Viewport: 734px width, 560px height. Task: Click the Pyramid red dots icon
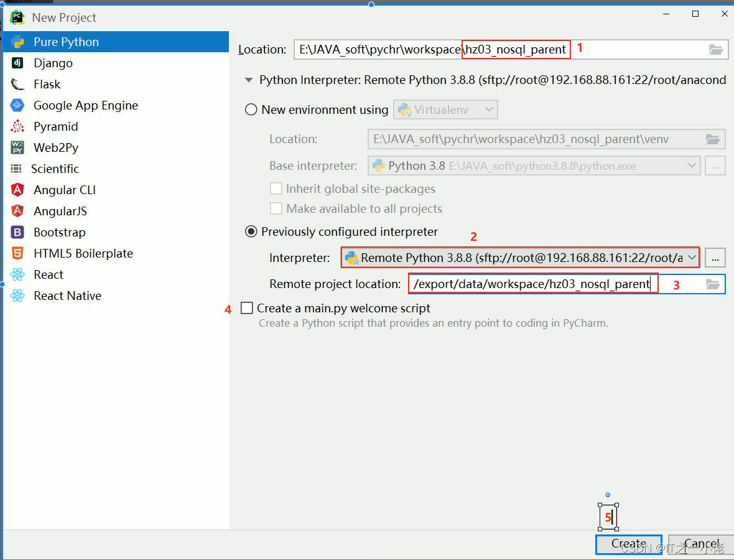(17, 126)
